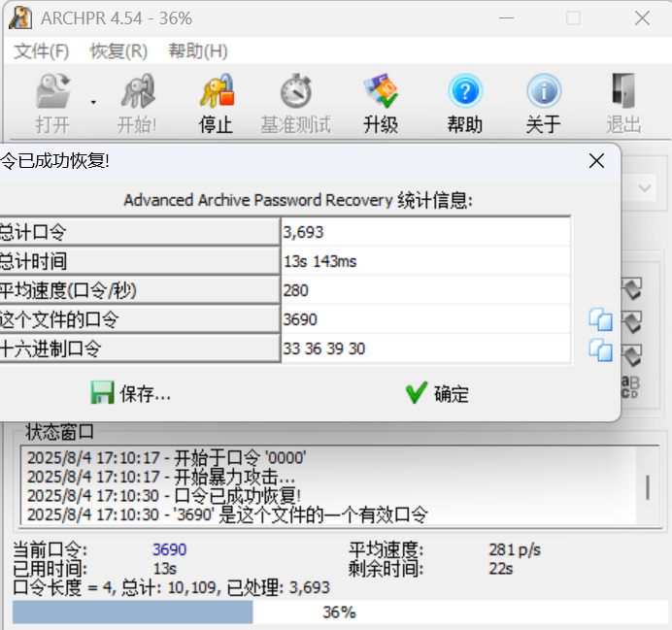Select log line 口令已成功恢复!
672x630 pixels.
164,495
